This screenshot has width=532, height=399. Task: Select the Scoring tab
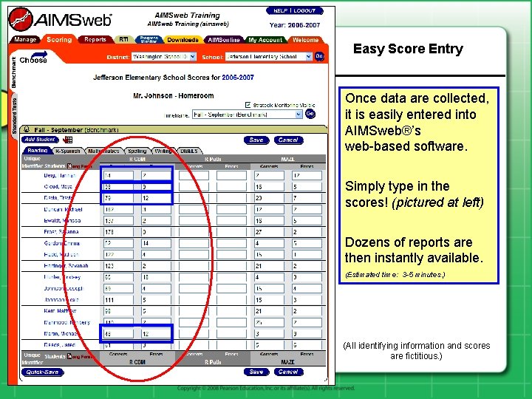tap(59, 40)
